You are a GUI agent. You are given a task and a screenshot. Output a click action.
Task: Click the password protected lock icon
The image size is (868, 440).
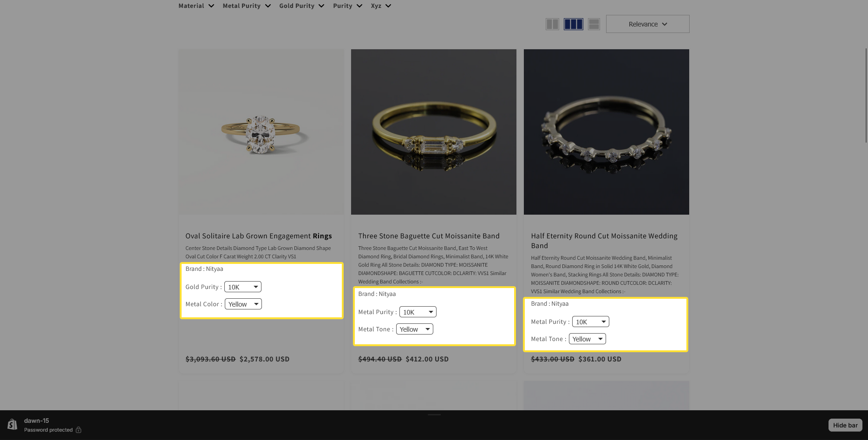click(78, 430)
